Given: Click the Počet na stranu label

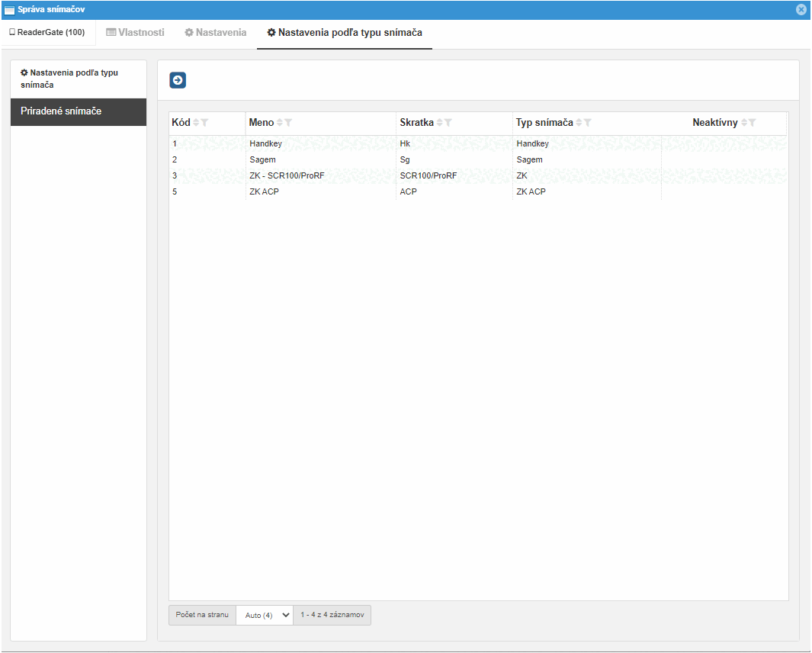Looking at the screenshot, I should pyautogui.click(x=202, y=615).
